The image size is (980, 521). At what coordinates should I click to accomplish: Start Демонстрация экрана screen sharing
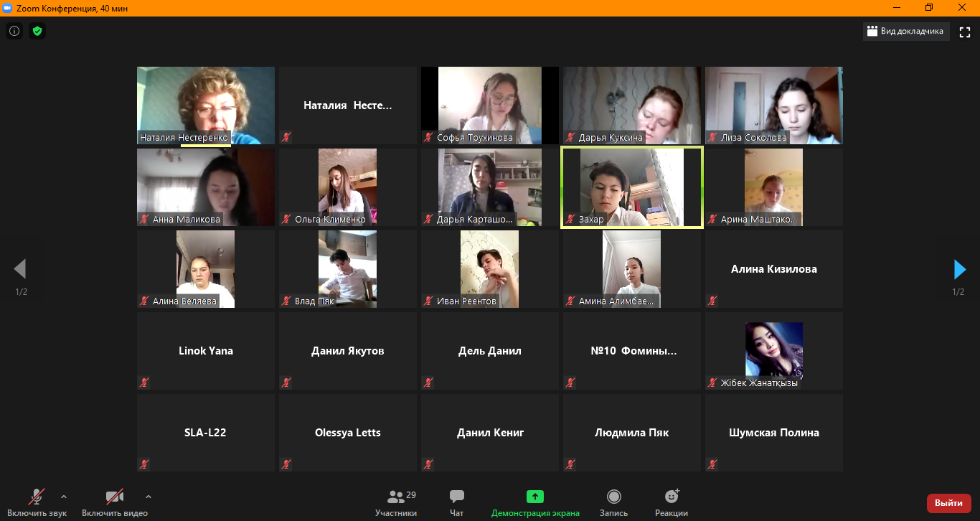[x=535, y=502]
